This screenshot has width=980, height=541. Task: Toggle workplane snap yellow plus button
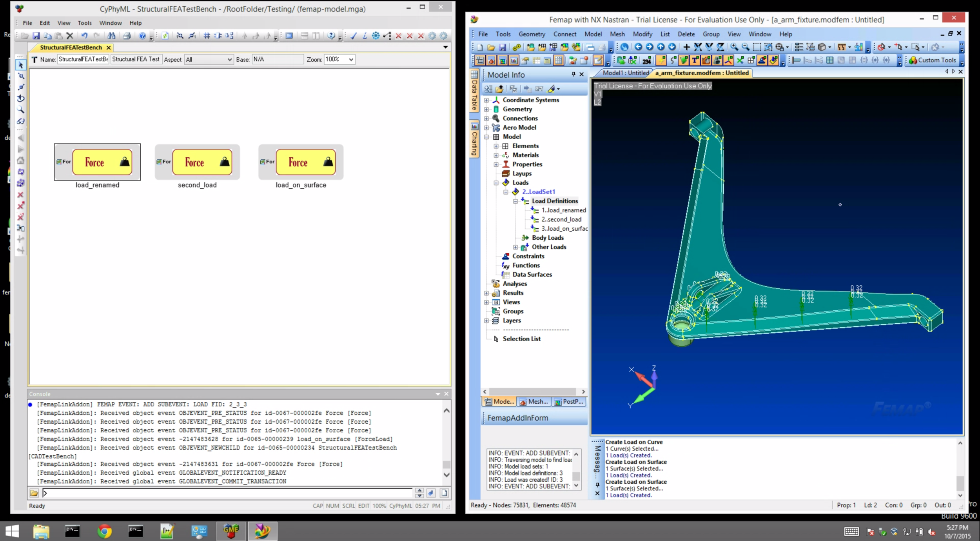click(x=661, y=60)
